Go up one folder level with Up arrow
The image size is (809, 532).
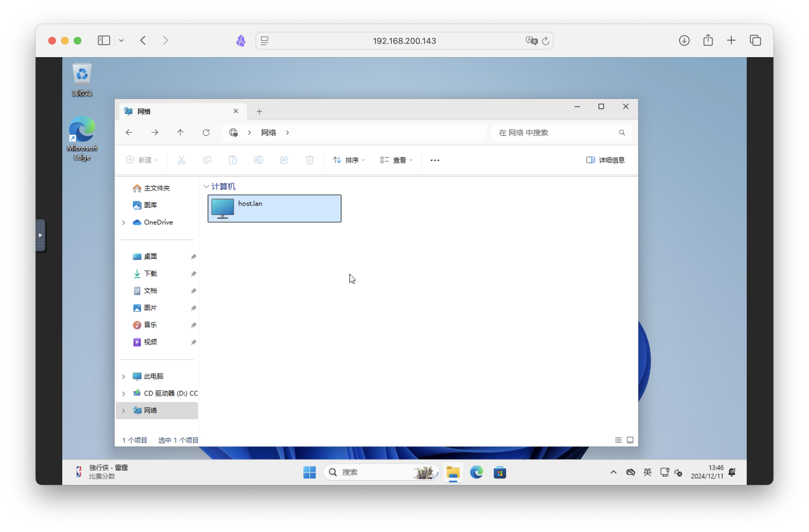tap(180, 133)
